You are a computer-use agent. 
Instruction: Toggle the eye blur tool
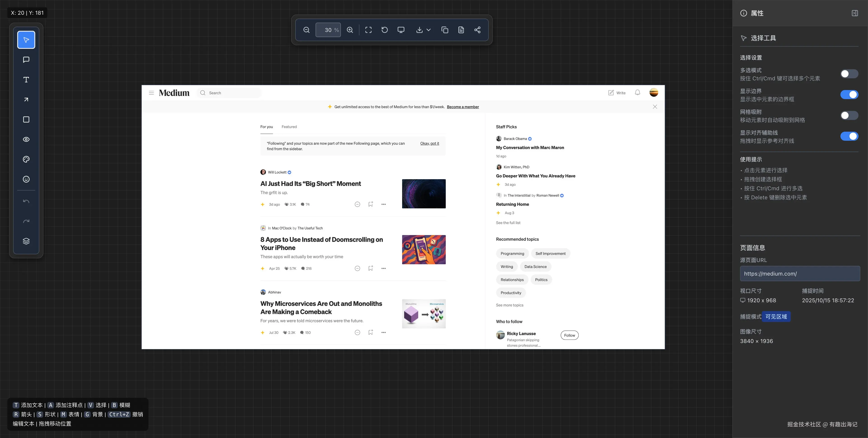[26, 139]
